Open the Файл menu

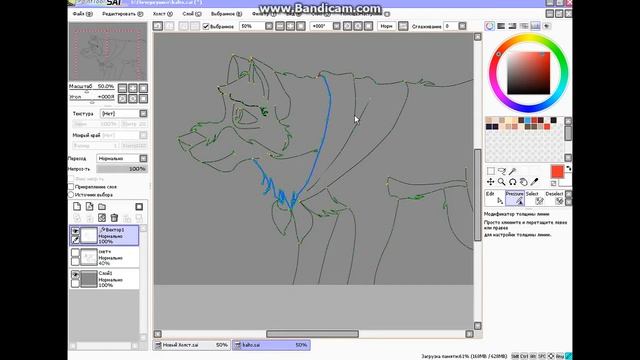[x=82, y=14]
